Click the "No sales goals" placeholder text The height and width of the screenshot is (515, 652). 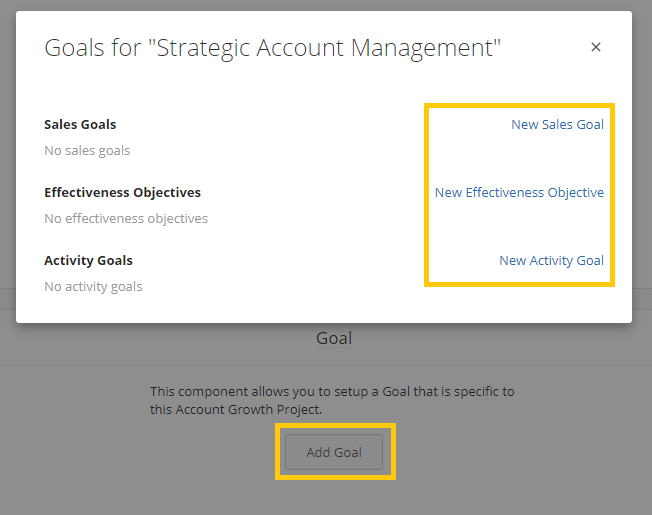[87, 151]
